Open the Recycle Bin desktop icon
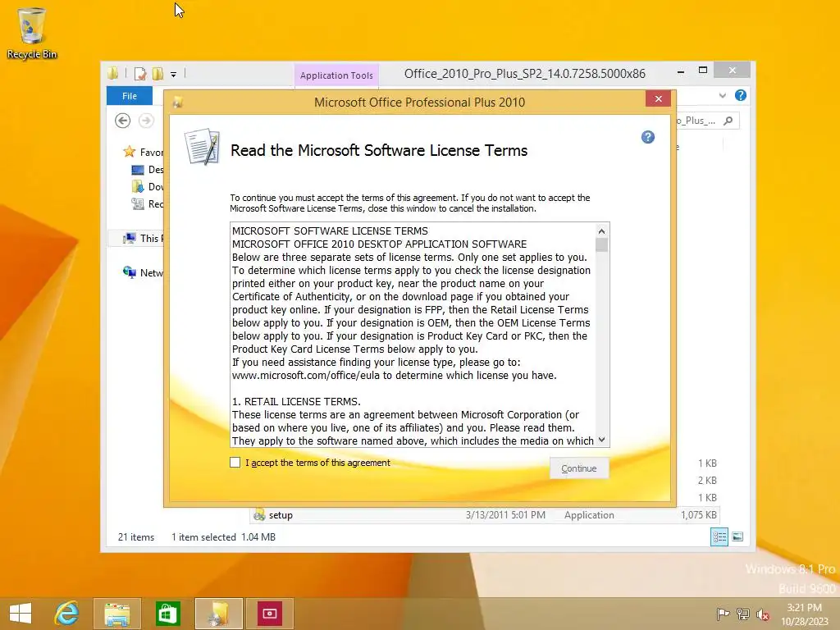The height and width of the screenshot is (630, 840). pyautogui.click(x=32, y=33)
